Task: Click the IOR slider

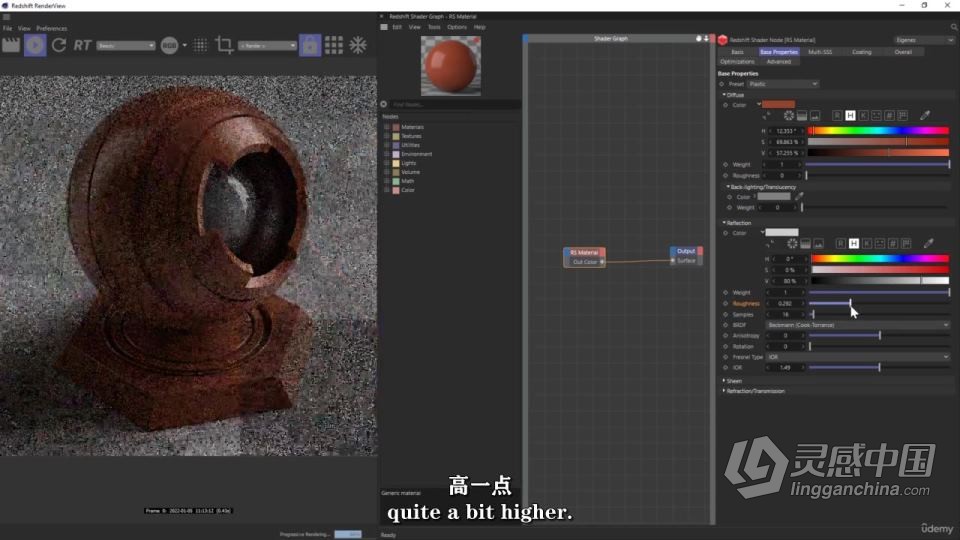Action: 879,367
